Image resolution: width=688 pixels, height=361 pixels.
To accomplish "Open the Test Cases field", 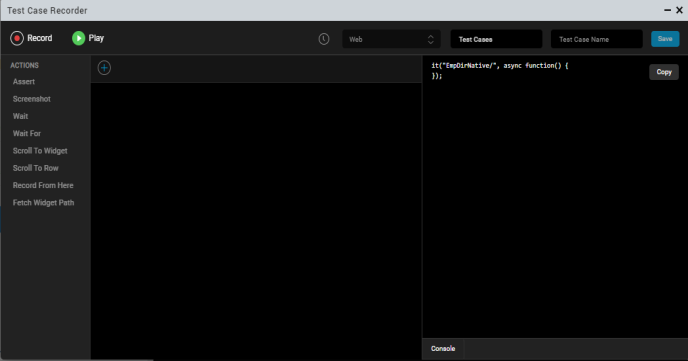I will tap(496, 39).
